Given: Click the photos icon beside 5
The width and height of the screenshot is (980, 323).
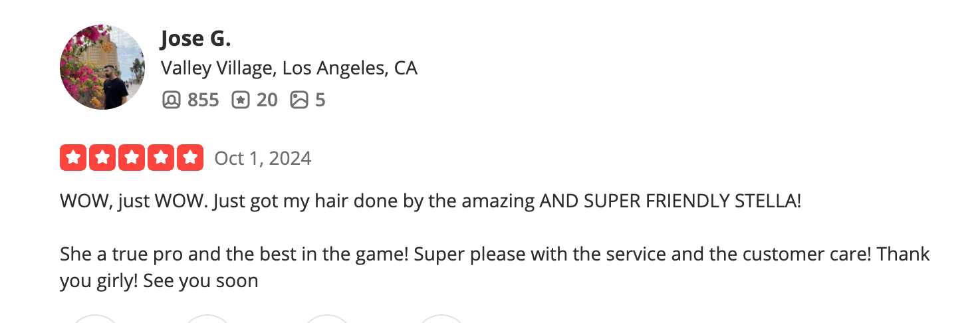Looking at the screenshot, I should point(299,100).
